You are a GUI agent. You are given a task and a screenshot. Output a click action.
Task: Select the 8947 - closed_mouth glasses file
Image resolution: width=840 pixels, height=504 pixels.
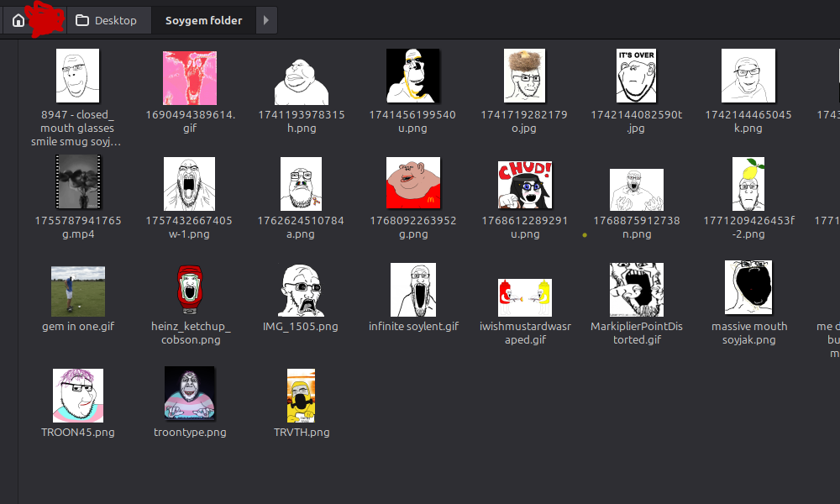point(77,76)
